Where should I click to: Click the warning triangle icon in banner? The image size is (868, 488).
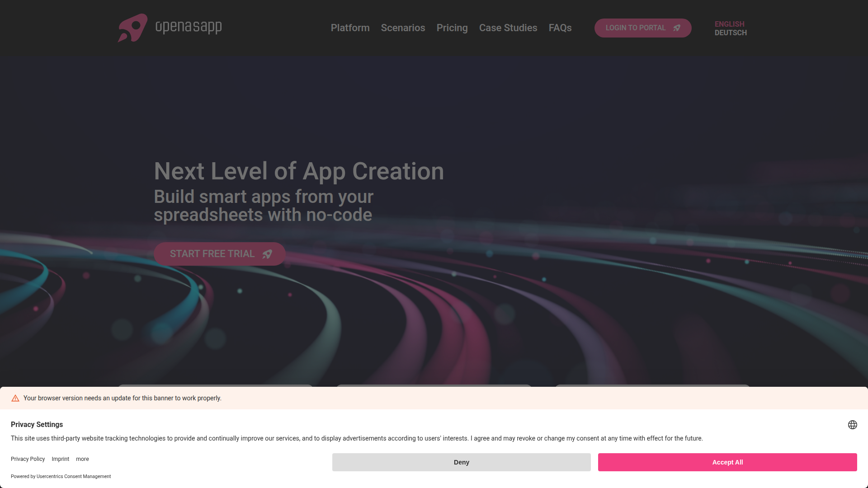(x=15, y=398)
